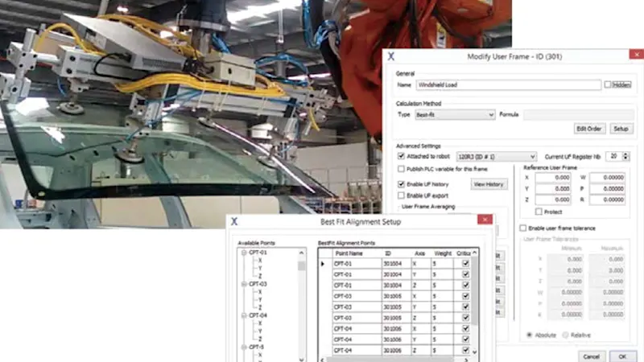The image size is (644, 362).
Task: Click the Axis column header
Action: pyautogui.click(x=420, y=253)
